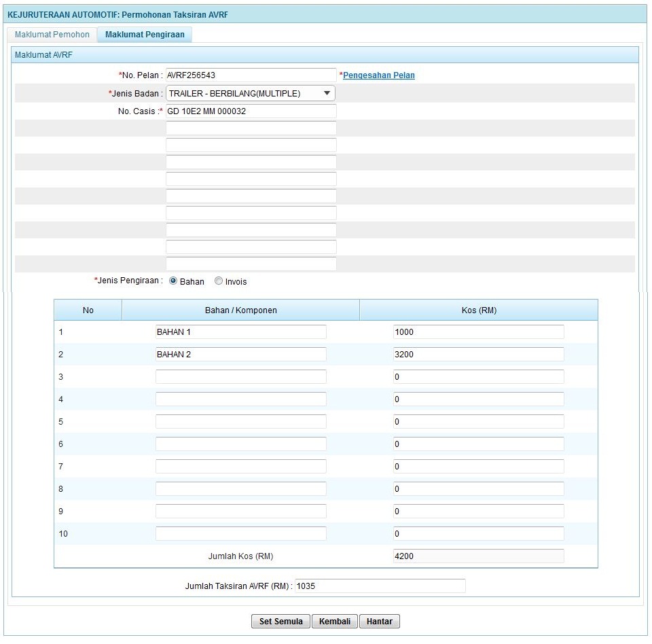
Task: Click the row 8 Bahan/Komponen field
Action: [240, 489]
